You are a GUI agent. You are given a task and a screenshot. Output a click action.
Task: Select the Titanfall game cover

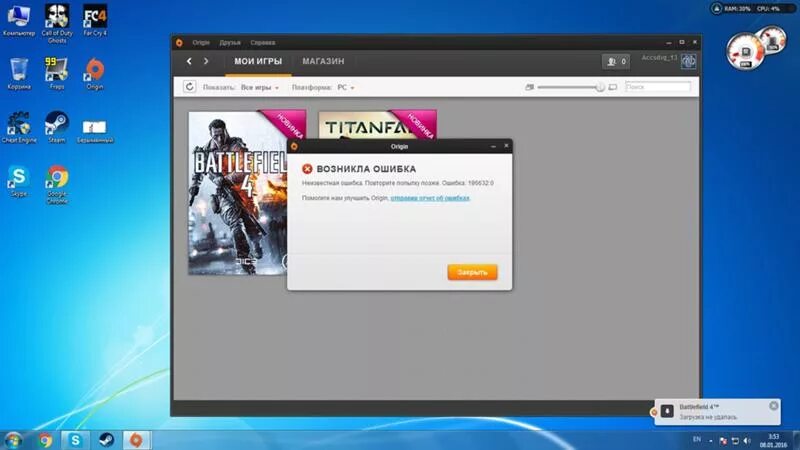coord(377,124)
